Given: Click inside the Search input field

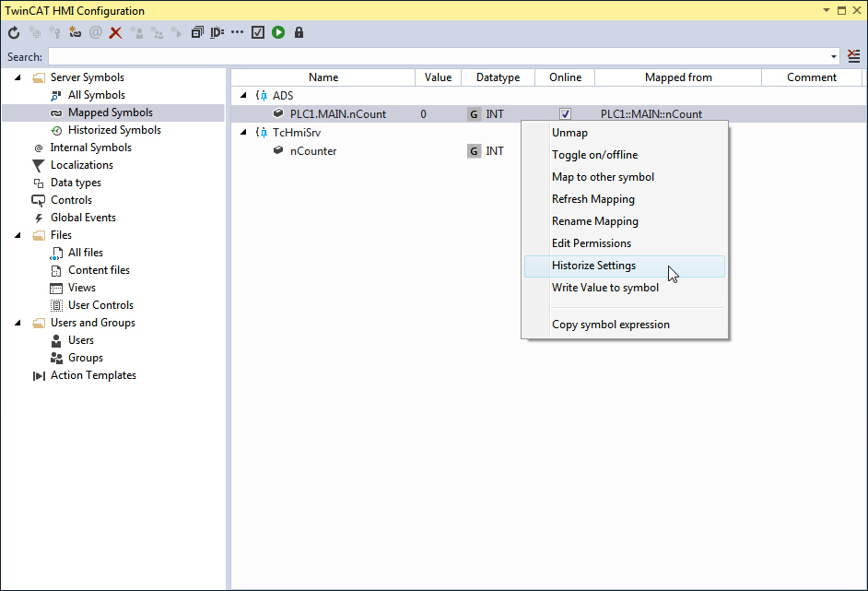Looking at the screenshot, I should click(x=439, y=56).
